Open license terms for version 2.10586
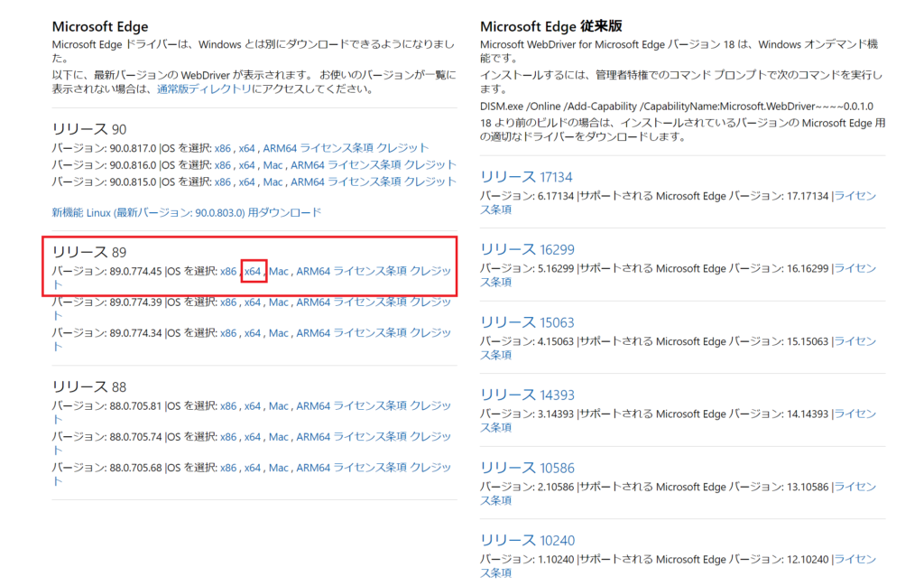Viewport: 924px width, 586px height. coord(855,488)
